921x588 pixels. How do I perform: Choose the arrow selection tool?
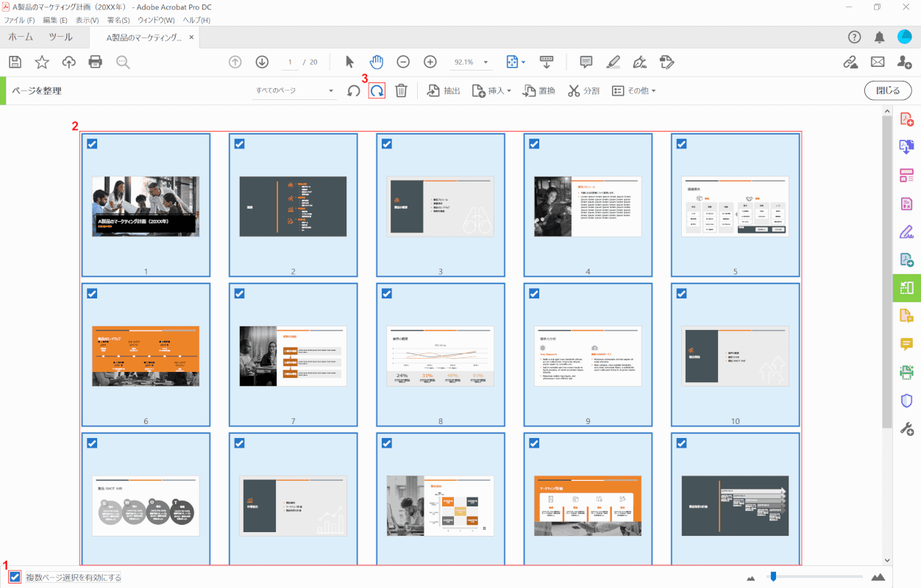(x=350, y=62)
